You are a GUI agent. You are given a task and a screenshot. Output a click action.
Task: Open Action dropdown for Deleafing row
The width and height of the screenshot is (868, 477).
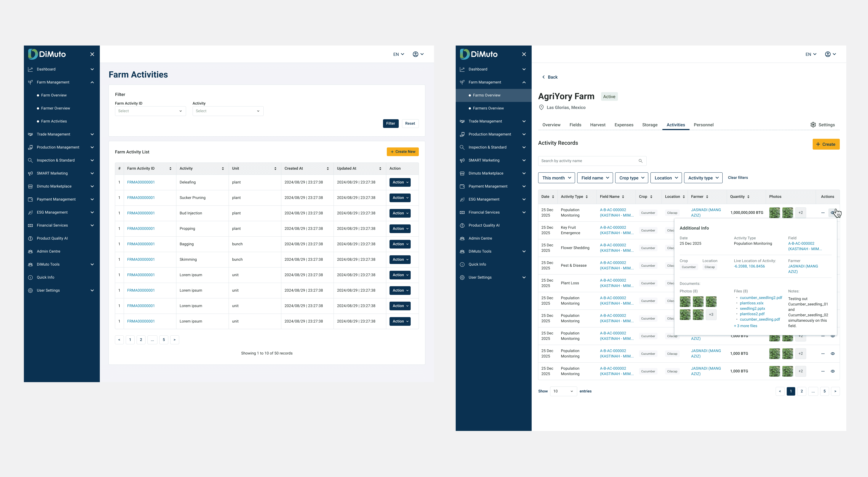[400, 182]
